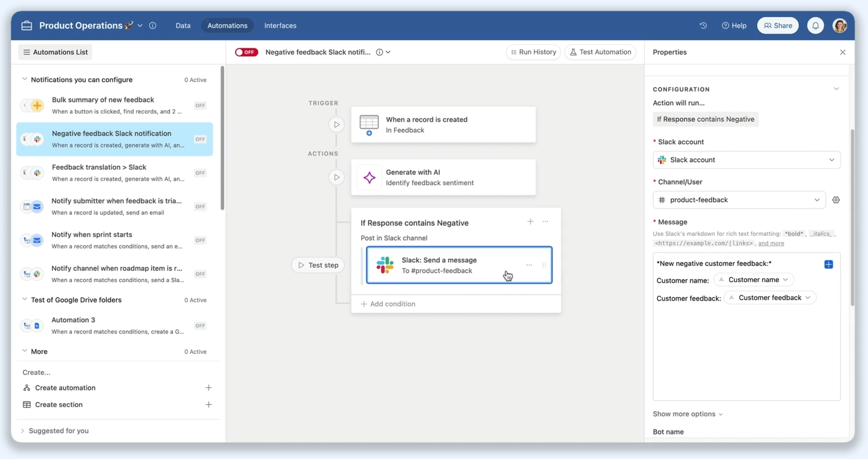The height and width of the screenshot is (459, 868).
Task: Click the Test Automation button
Action: [600, 52]
